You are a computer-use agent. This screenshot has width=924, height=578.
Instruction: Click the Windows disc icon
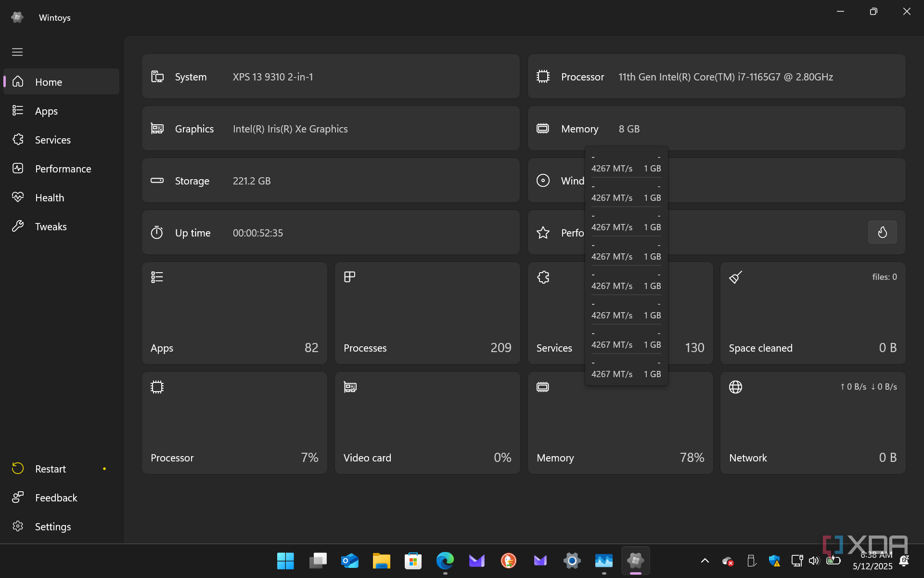click(x=543, y=181)
